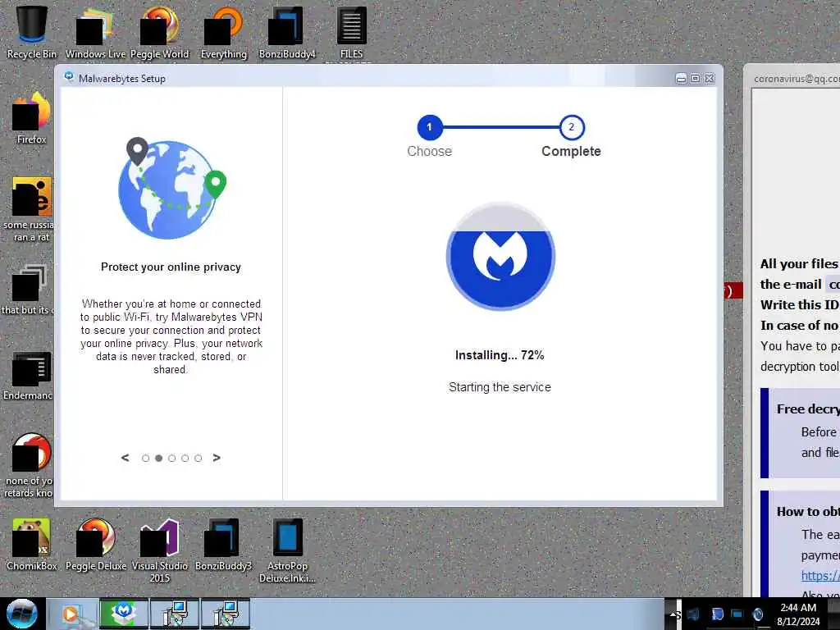Click the tray icon left of the clock
This screenshot has width=840, height=630.
tap(757, 614)
